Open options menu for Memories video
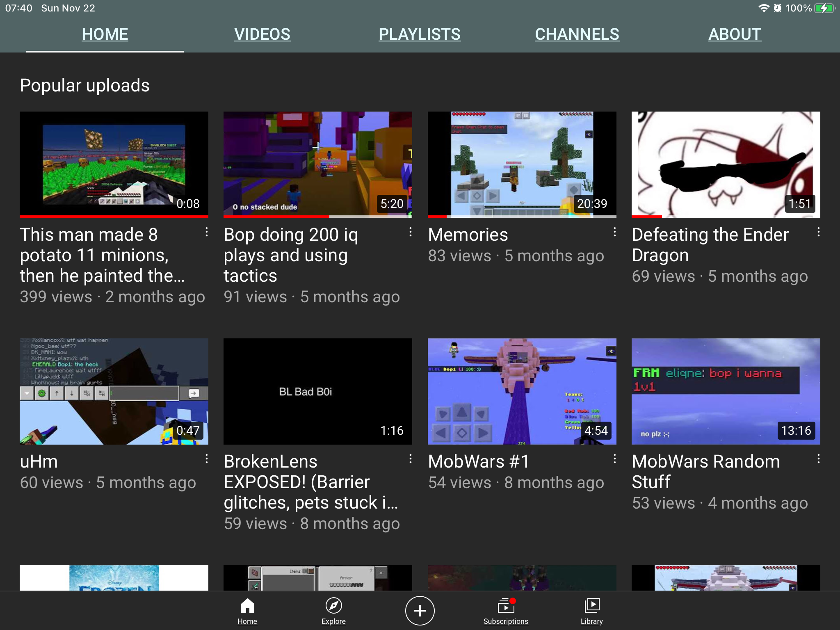The height and width of the screenshot is (630, 840). pos(614,232)
